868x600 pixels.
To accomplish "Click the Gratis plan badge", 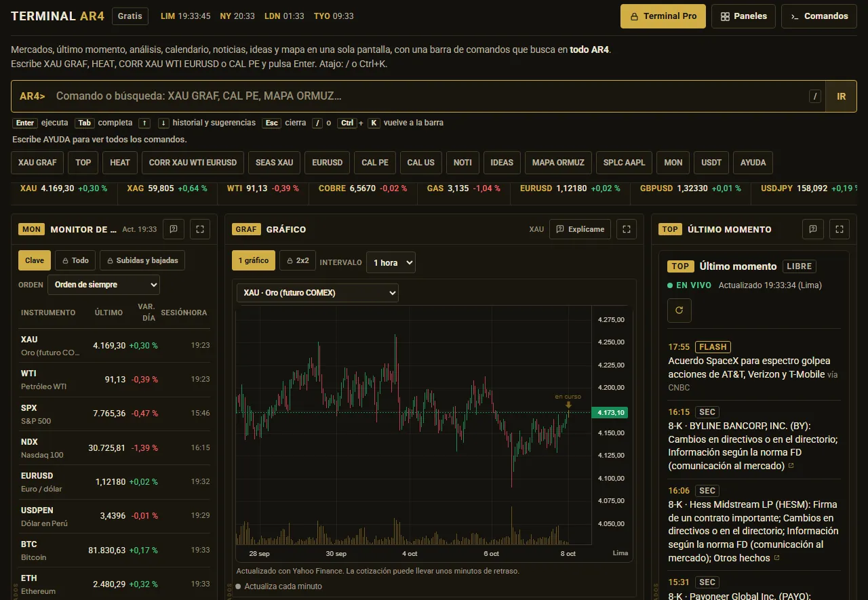I will [x=130, y=16].
